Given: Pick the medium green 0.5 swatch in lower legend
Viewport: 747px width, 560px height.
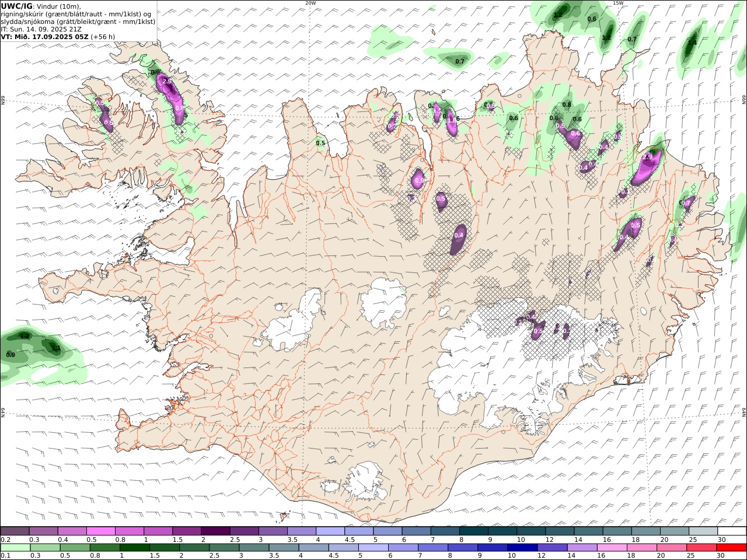Looking at the screenshot, I should 75,548.
